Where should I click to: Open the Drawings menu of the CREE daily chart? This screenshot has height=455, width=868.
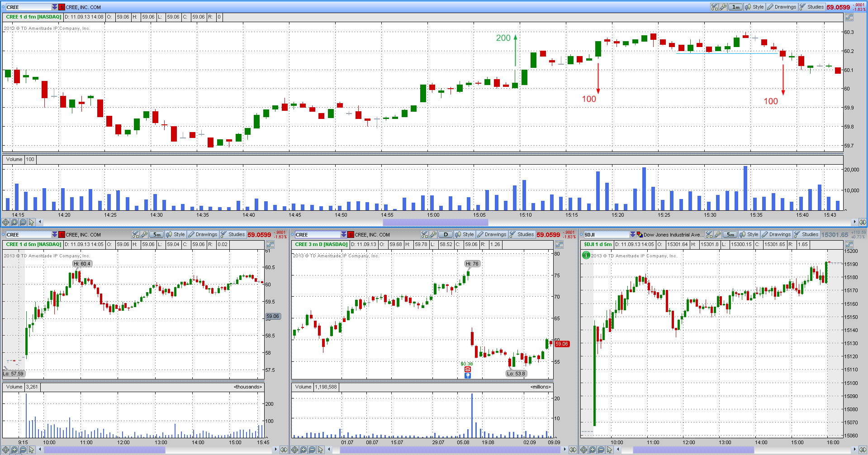(x=492, y=234)
